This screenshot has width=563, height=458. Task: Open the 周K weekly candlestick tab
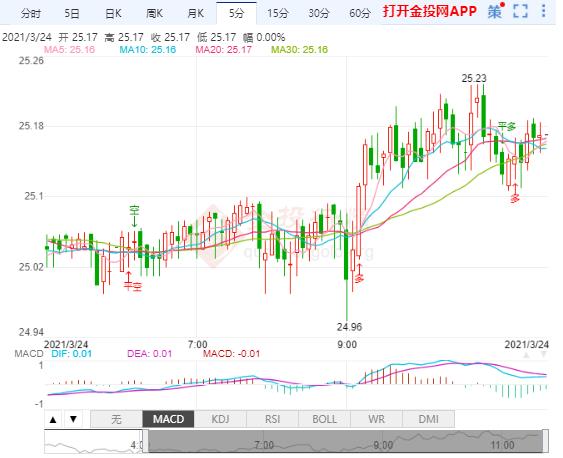154,13
